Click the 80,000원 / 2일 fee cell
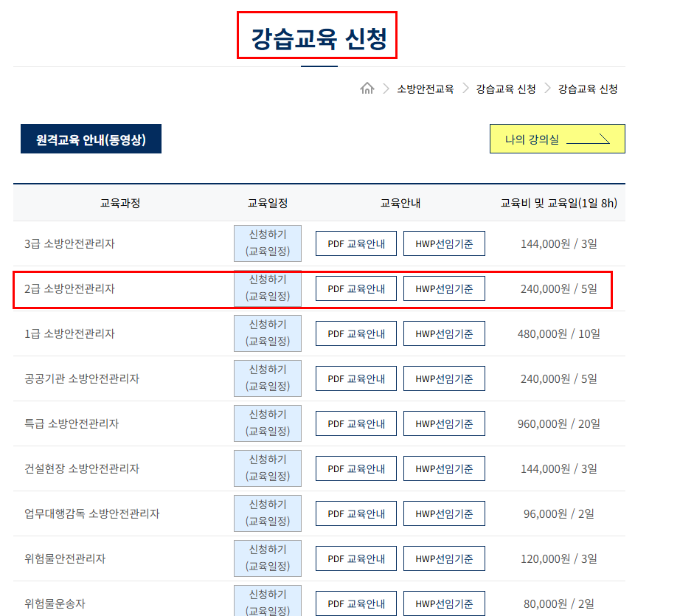The height and width of the screenshot is (616, 694). click(x=558, y=603)
